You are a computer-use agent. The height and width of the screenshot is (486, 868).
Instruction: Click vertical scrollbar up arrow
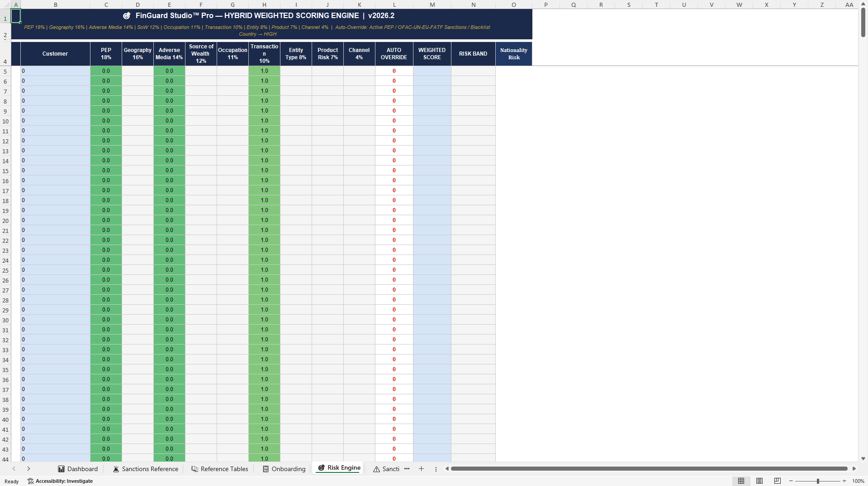[x=863, y=4]
